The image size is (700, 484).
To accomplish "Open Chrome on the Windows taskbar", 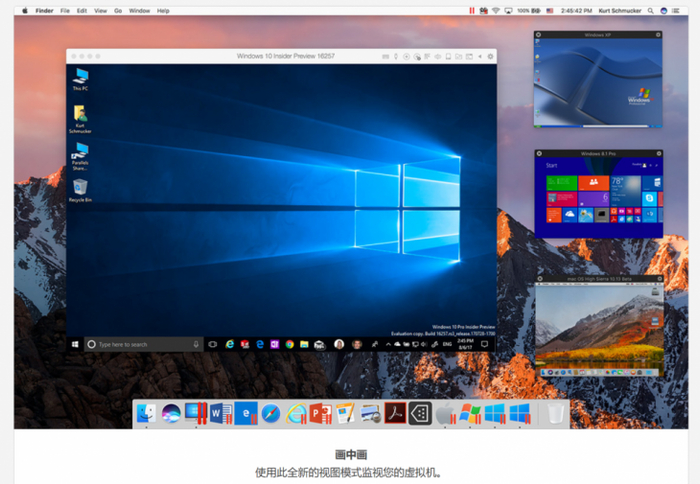I will click(x=290, y=344).
